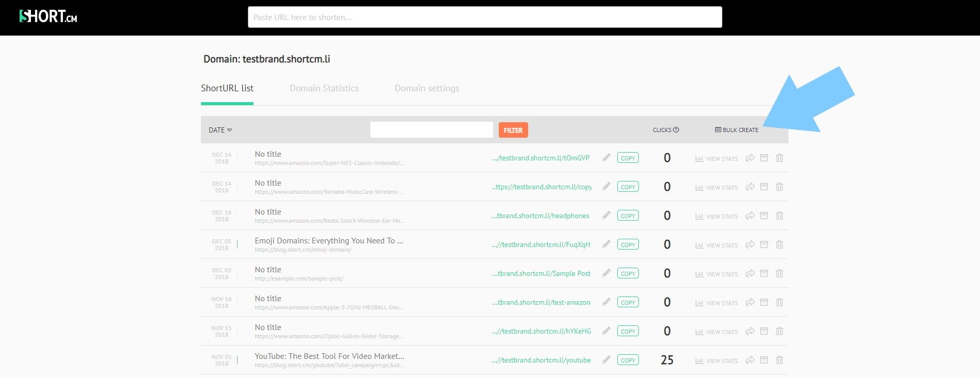Copy the headphones short URL

tap(628, 216)
